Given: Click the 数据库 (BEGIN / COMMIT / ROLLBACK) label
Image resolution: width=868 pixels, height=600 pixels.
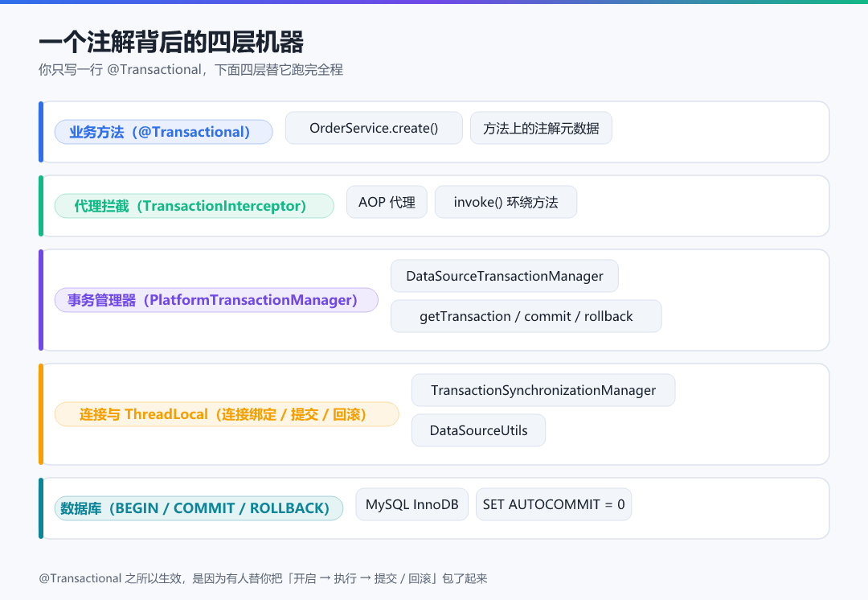Looking at the screenshot, I should [199, 508].
